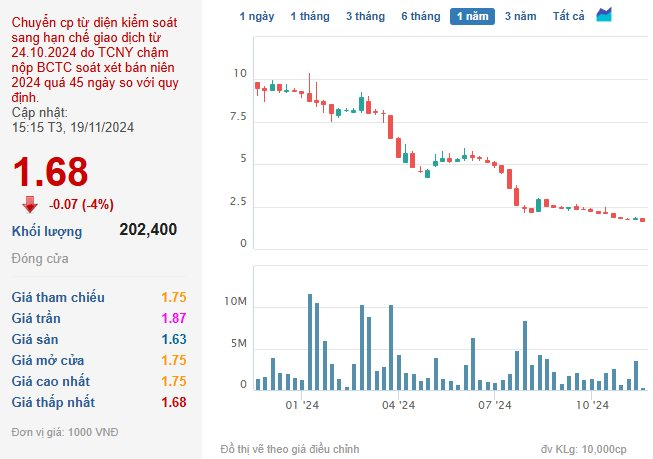Click the red restricted trading notice text
653x459 pixels.
95,60
